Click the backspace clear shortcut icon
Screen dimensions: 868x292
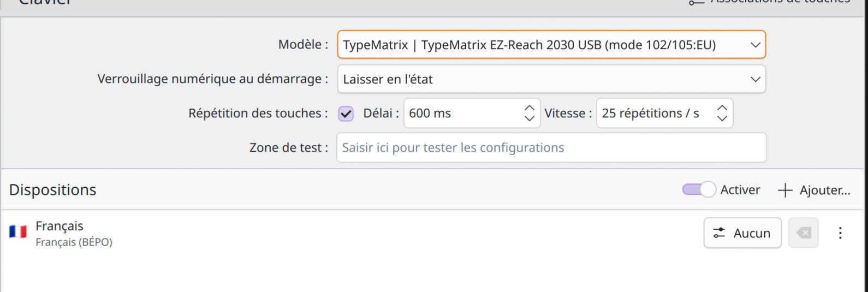click(x=804, y=233)
